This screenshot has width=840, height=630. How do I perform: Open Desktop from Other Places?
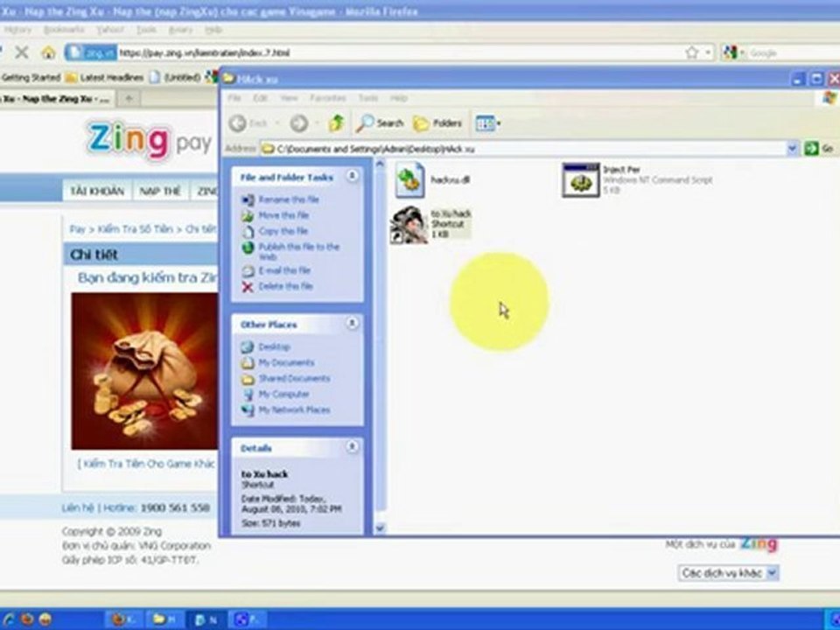point(274,347)
